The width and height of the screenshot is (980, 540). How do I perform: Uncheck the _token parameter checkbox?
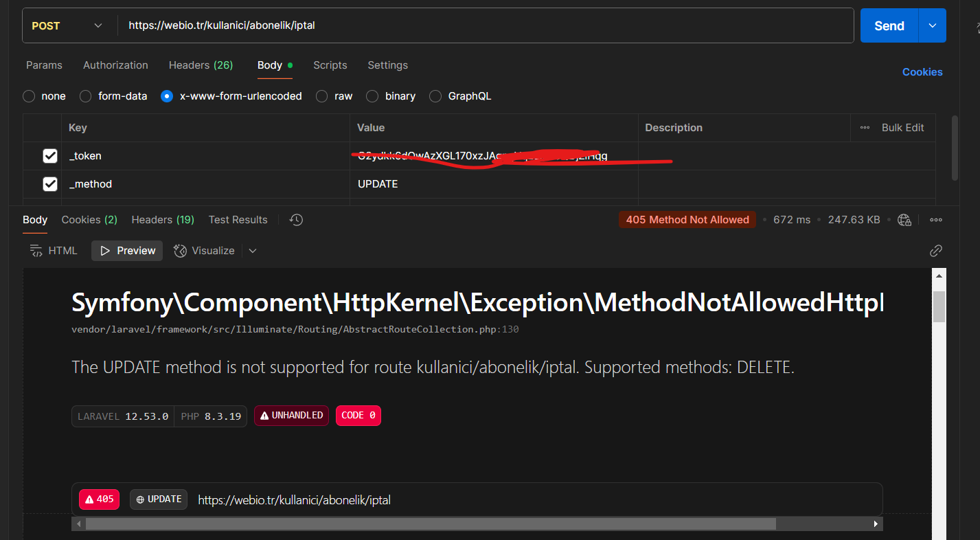coord(50,156)
